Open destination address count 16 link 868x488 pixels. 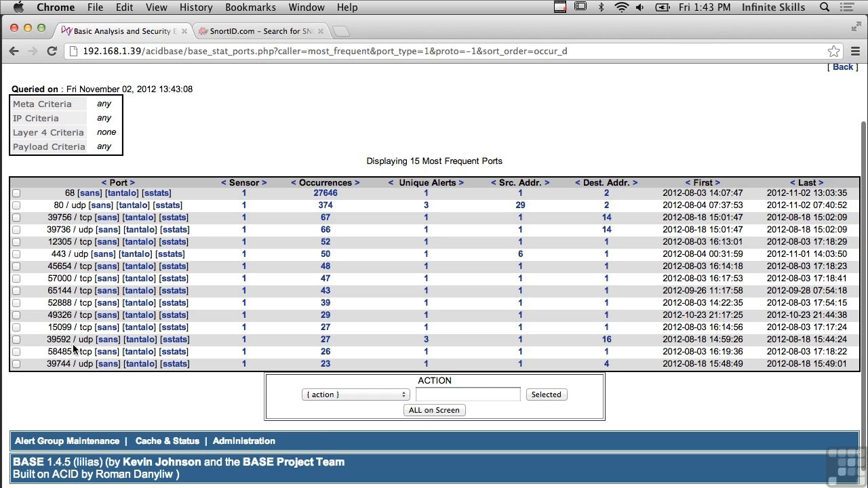606,340
